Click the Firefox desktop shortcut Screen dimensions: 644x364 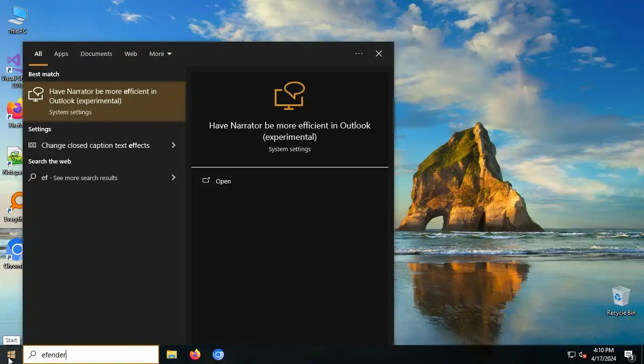[x=14, y=114]
